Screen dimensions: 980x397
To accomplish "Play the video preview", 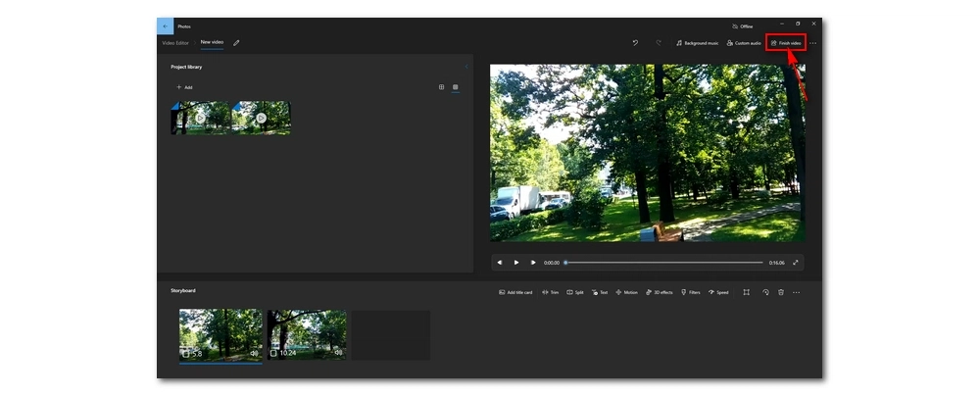I will pos(516,263).
